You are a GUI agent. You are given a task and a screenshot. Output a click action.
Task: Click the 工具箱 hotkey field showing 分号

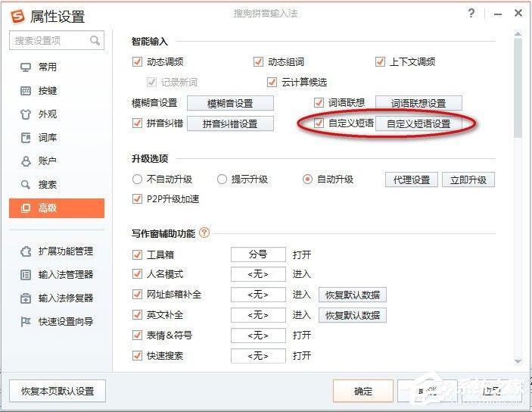click(258, 254)
